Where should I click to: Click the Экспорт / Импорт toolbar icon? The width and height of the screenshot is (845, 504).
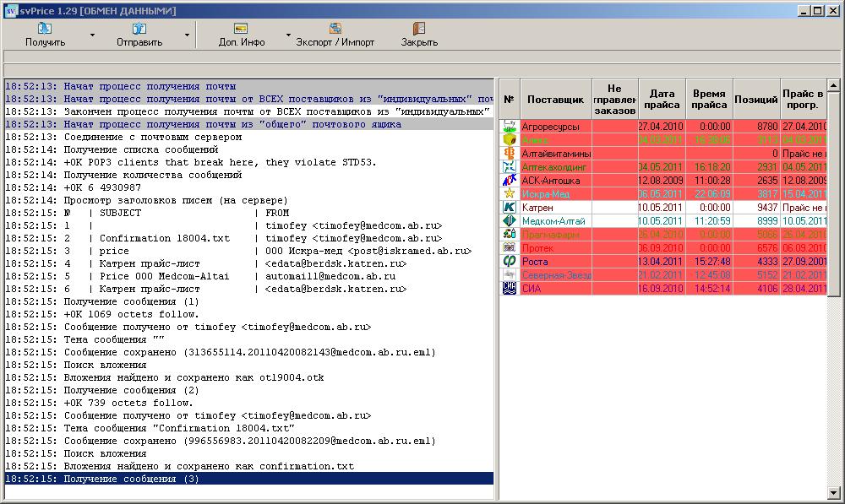point(335,30)
